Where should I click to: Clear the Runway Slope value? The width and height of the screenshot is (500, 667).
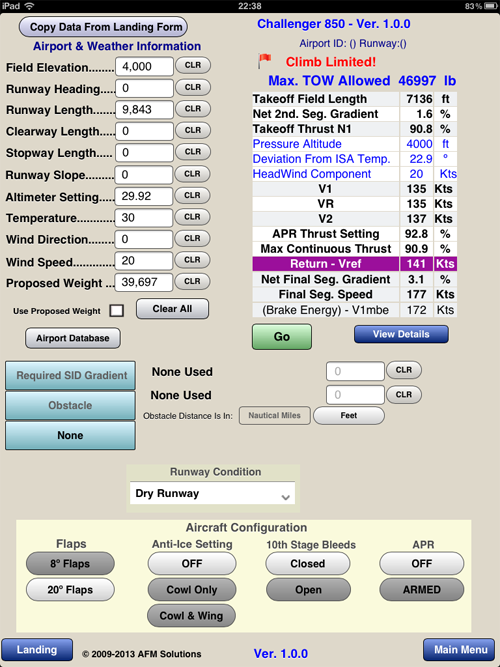tap(192, 174)
